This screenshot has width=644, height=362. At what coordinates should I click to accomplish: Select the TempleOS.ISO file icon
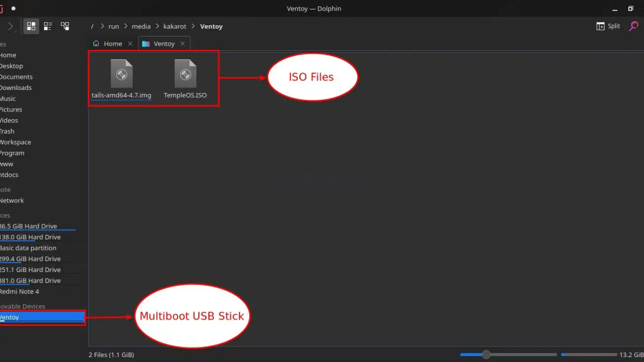(185, 75)
